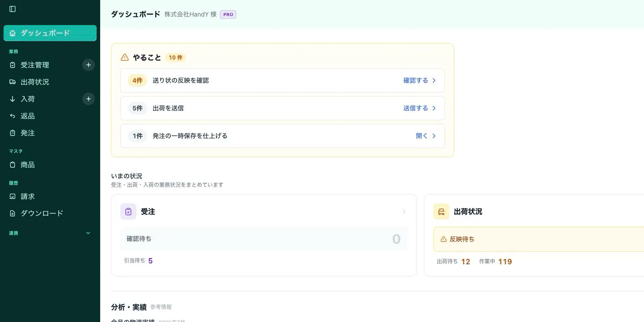Click the warning triangle icon beside やること
644x322 pixels.
(125, 57)
